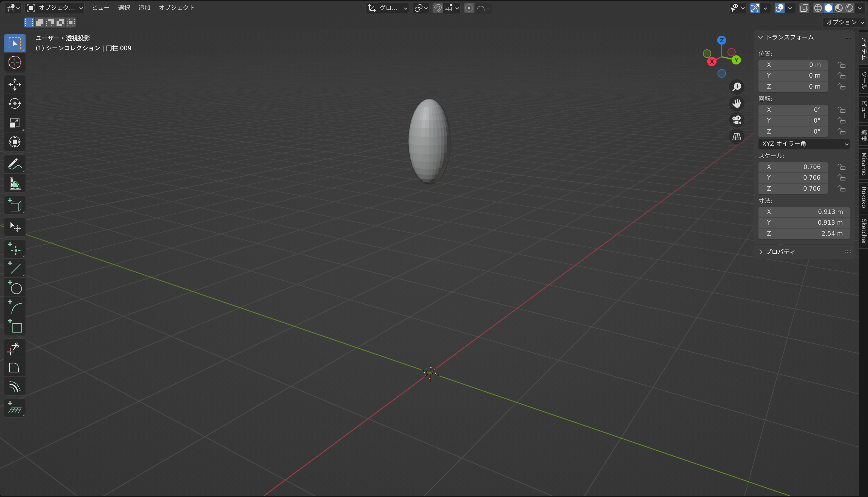
Task: Switch perspective/orthographic grid icon
Action: 737,137
